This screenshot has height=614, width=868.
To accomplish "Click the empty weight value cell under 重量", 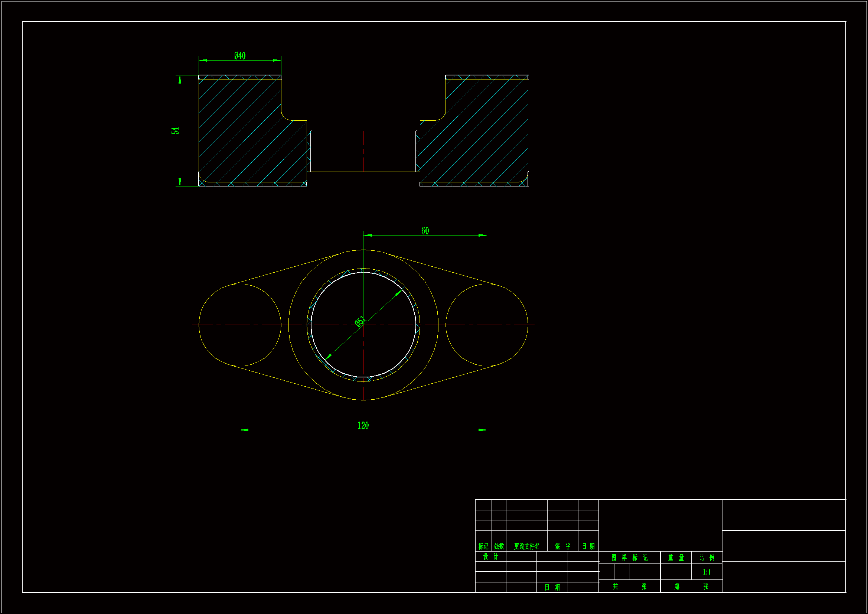I will [676, 572].
